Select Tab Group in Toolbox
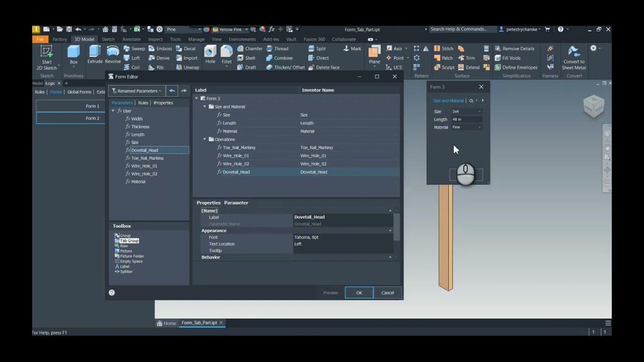This screenshot has height=362, width=644. (129, 241)
